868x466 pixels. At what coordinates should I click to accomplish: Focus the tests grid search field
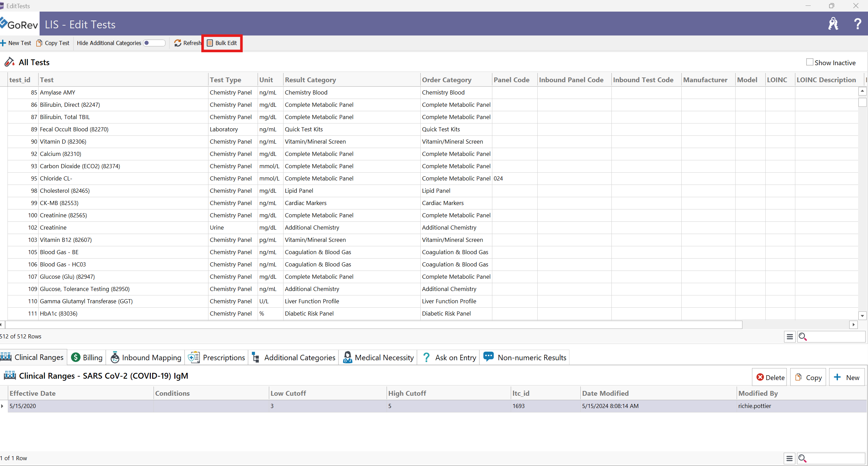tap(836, 337)
